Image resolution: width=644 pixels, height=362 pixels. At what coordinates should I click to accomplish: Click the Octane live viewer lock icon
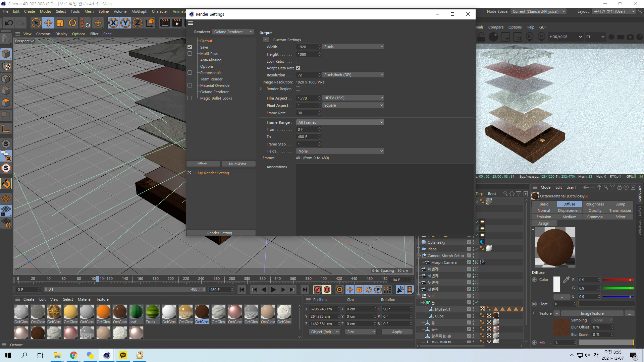click(x=481, y=37)
